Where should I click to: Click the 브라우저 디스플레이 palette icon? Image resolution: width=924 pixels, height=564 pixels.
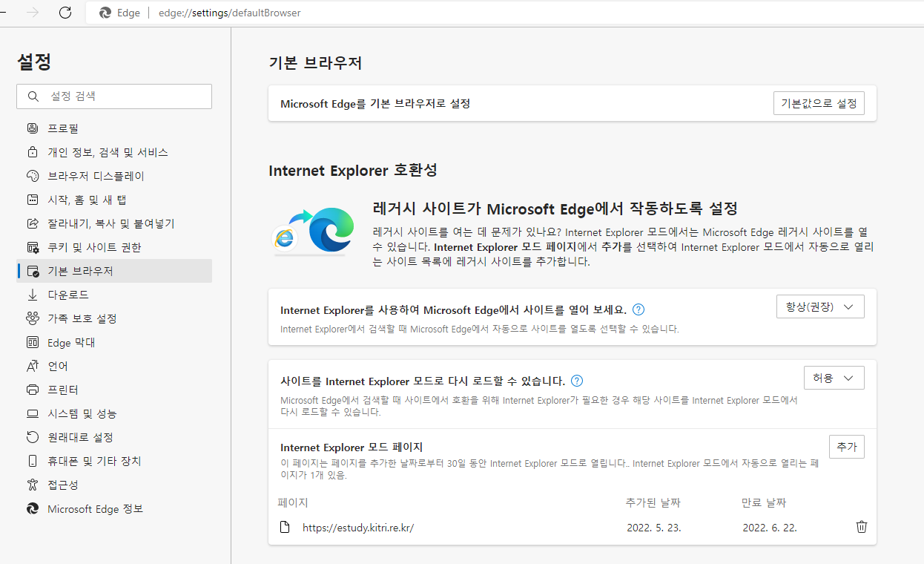coord(33,176)
